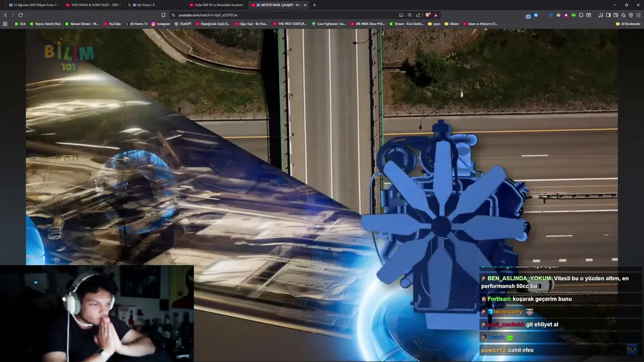Open THE FIRST GOKTUR bookmark

pyautogui.click(x=290, y=24)
